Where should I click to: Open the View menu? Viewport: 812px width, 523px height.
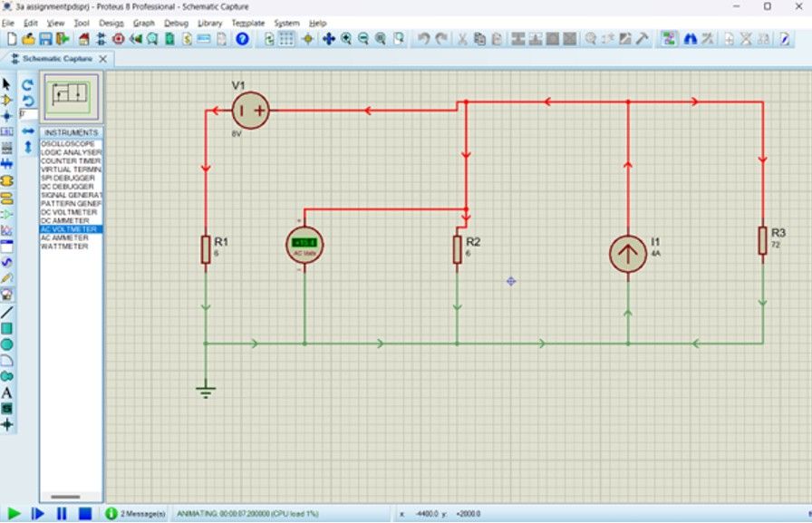55,24
